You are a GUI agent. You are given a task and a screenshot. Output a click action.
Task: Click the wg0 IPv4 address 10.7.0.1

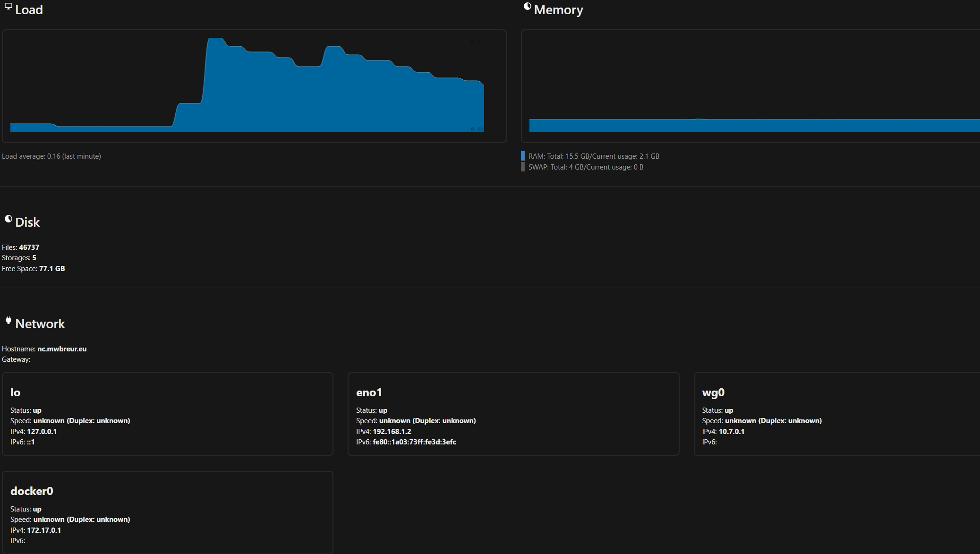[731, 432]
